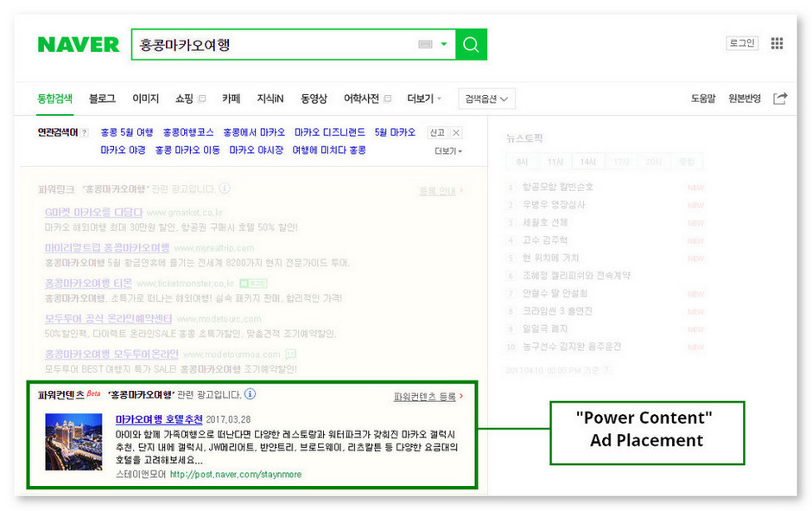Open the G마켓 마카오를 다담다 ad
Screen dimensions: 812x511
(x=94, y=213)
